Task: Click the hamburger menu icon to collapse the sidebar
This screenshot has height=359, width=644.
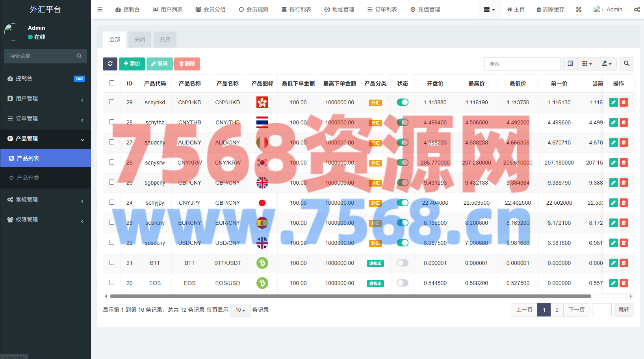Action: coord(100,9)
